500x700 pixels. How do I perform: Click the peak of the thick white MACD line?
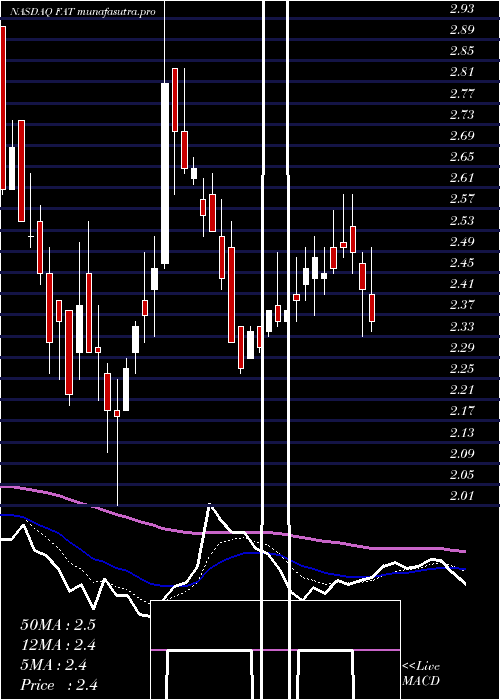pyautogui.click(x=209, y=505)
